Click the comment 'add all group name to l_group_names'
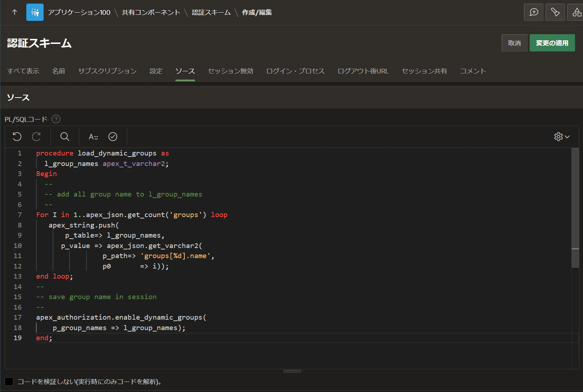This screenshot has width=583, height=392. tap(123, 194)
